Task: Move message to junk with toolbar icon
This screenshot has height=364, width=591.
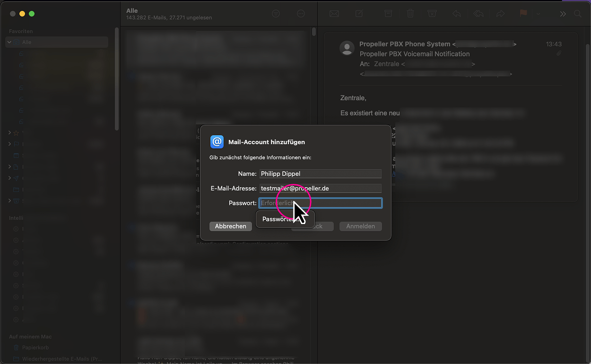Action: coord(432,14)
